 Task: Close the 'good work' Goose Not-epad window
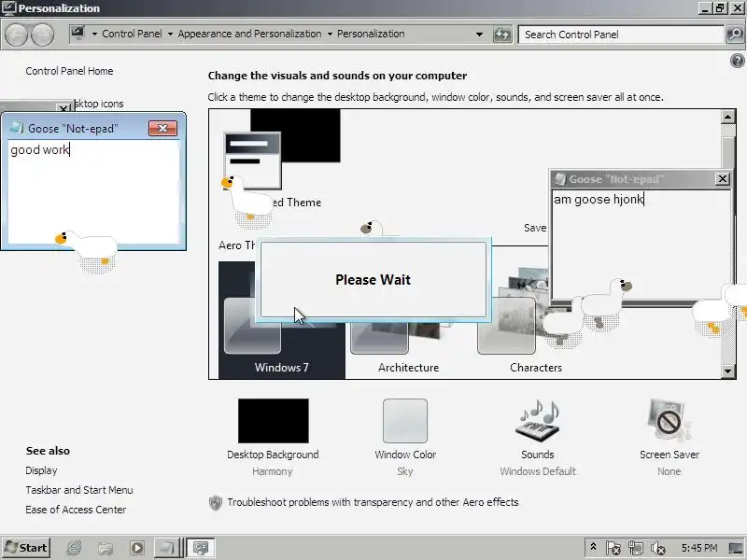[x=162, y=128]
